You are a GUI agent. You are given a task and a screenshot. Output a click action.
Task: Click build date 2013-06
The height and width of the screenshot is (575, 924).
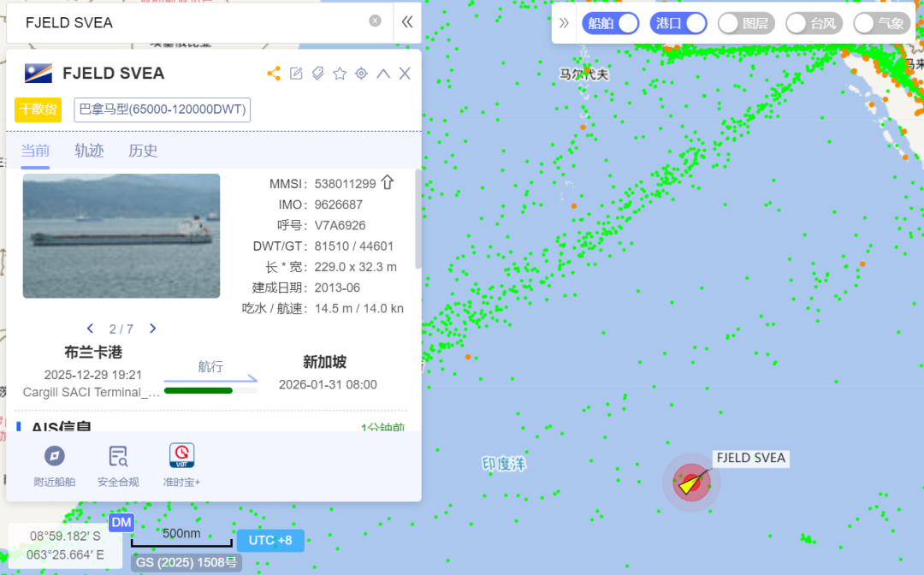point(337,287)
